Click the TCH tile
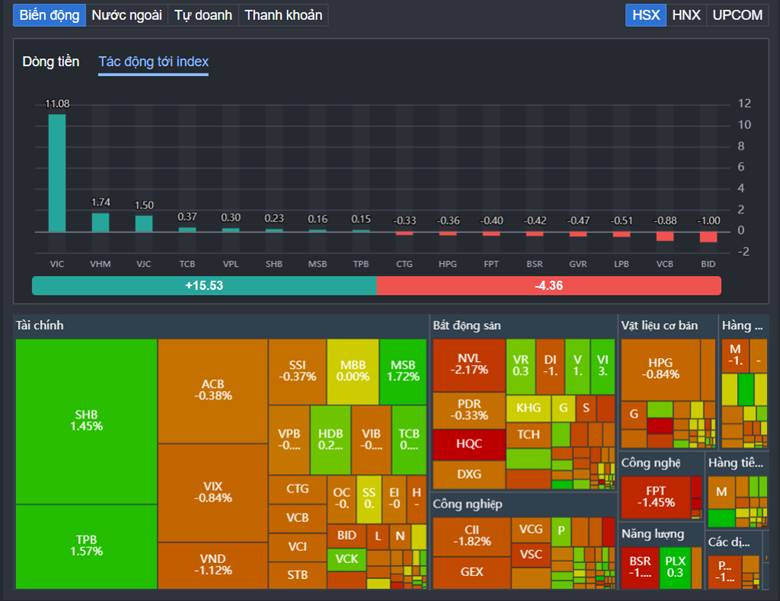 click(528, 435)
